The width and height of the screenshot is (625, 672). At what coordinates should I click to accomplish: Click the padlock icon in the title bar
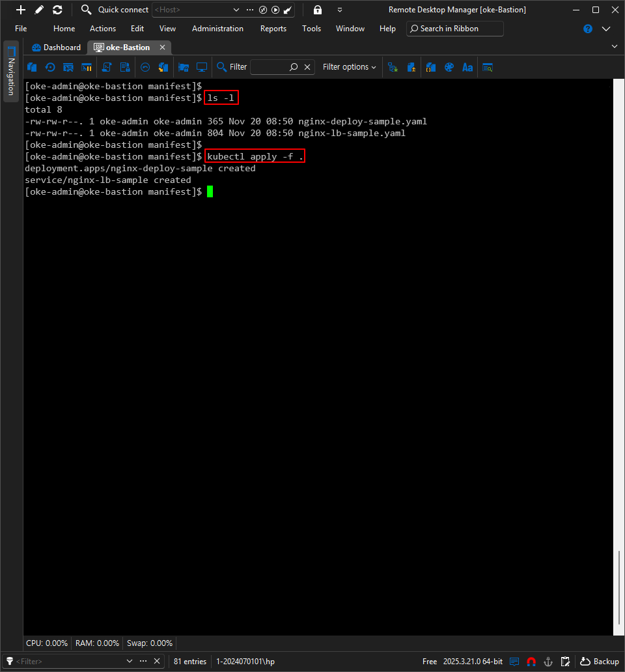pos(317,10)
